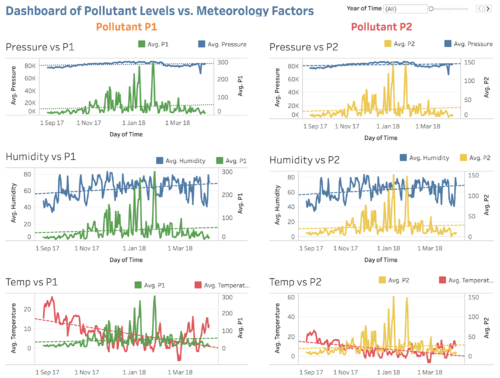
Task: Select blue Avg. Humidity swatch in Humidity vs P1 legend
Action: (x=160, y=160)
